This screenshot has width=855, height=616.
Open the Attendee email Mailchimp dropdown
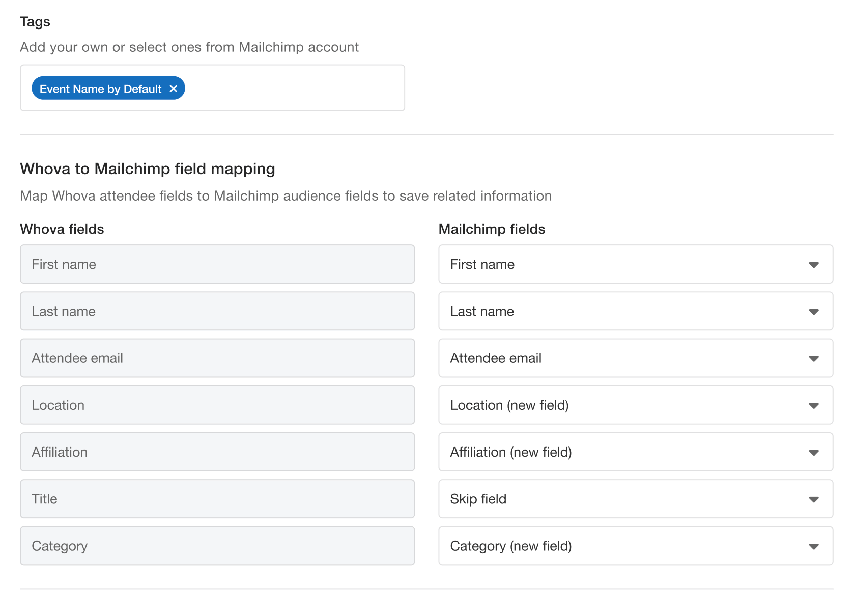(635, 358)
